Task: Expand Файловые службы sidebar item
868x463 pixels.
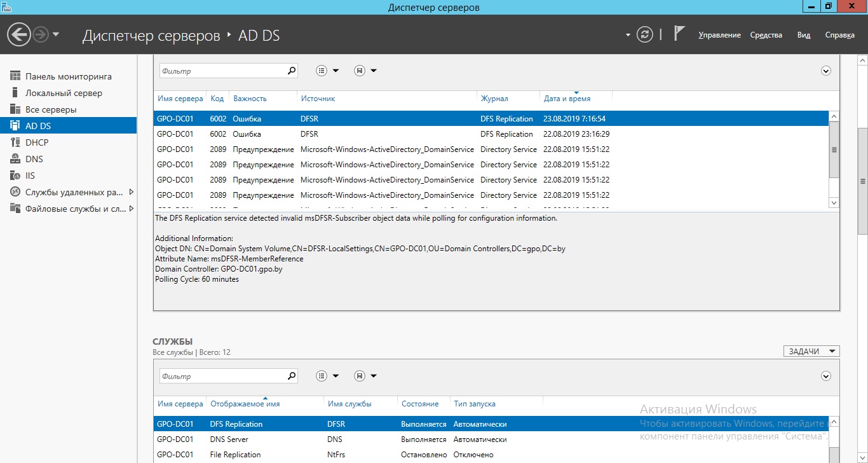Action: 132,209
